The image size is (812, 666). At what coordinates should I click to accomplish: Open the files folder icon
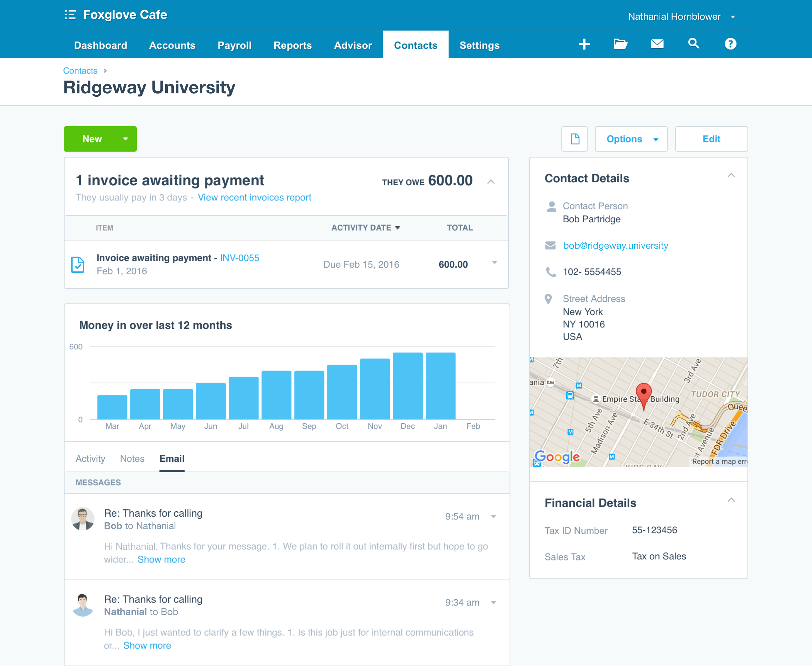click(x=620, y=44)
